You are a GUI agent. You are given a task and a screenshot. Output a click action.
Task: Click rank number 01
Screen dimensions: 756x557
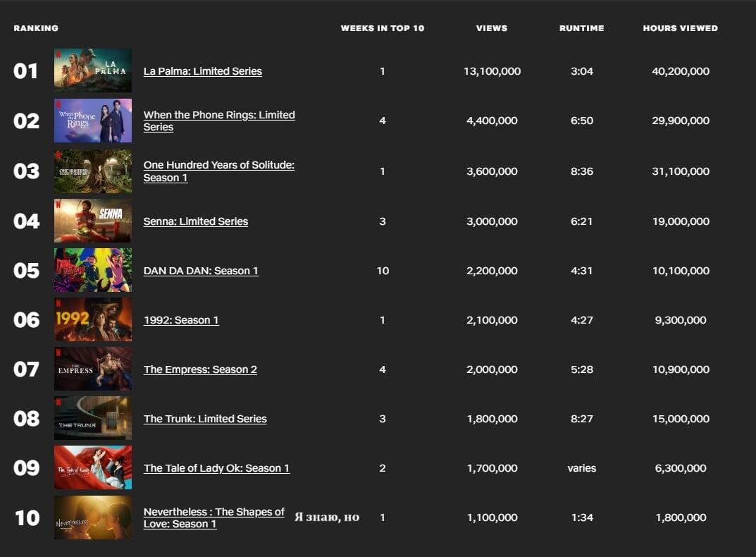[x=25, y=71]
